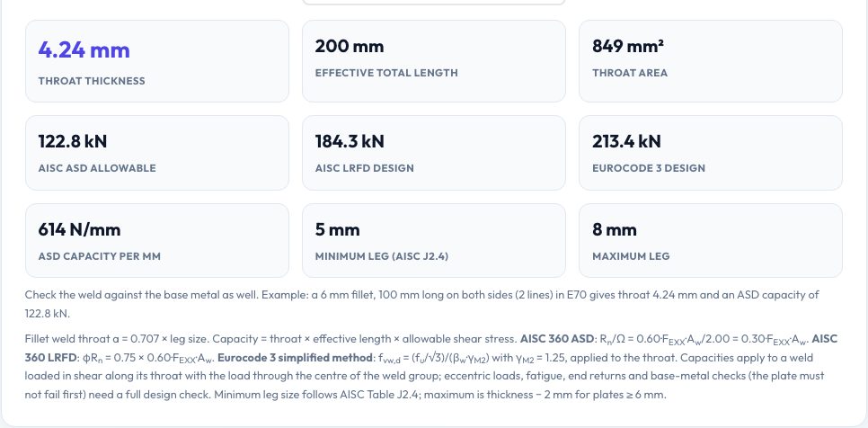The height and width of the screenshot is (428, 868).
Task: Select the 200 mm effective total length card
Action: (x=434, y=61)
